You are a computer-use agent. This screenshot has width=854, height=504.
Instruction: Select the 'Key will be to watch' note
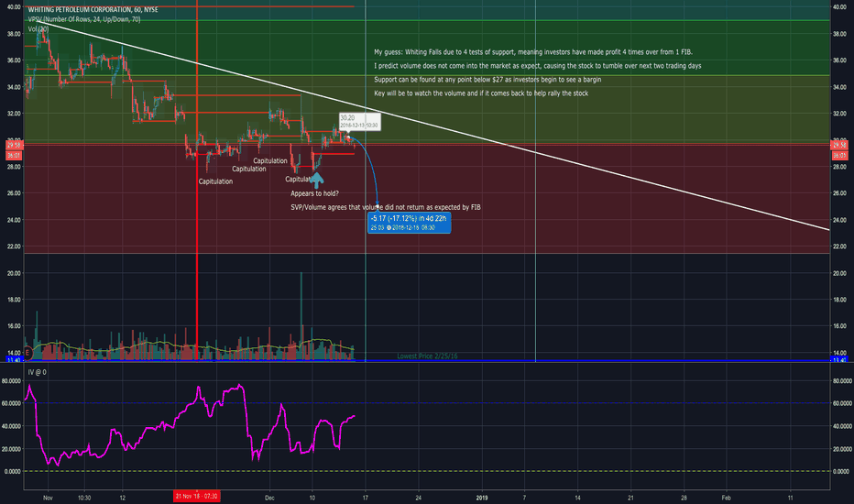point(481,93)
